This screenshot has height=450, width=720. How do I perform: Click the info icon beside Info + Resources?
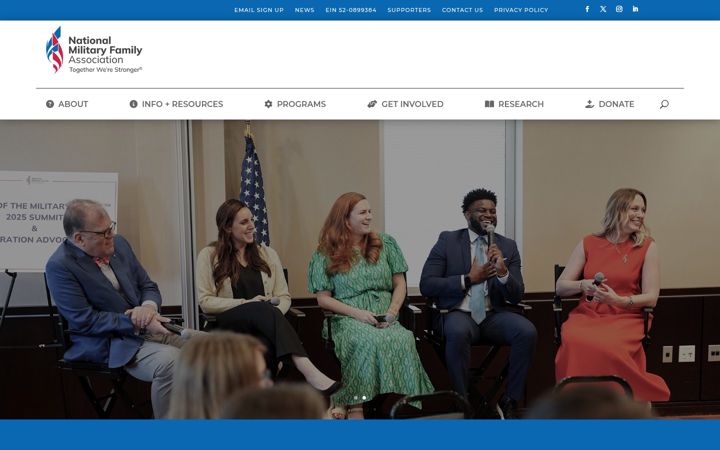[x=134, y=104]
